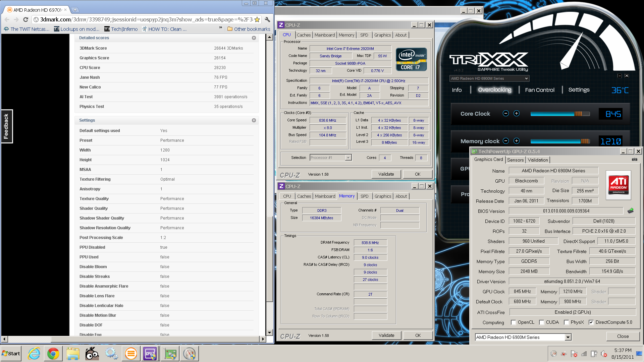Click the GPU-Z screenshot camera icon
This screenshot has width=644, height=362.
634,160
